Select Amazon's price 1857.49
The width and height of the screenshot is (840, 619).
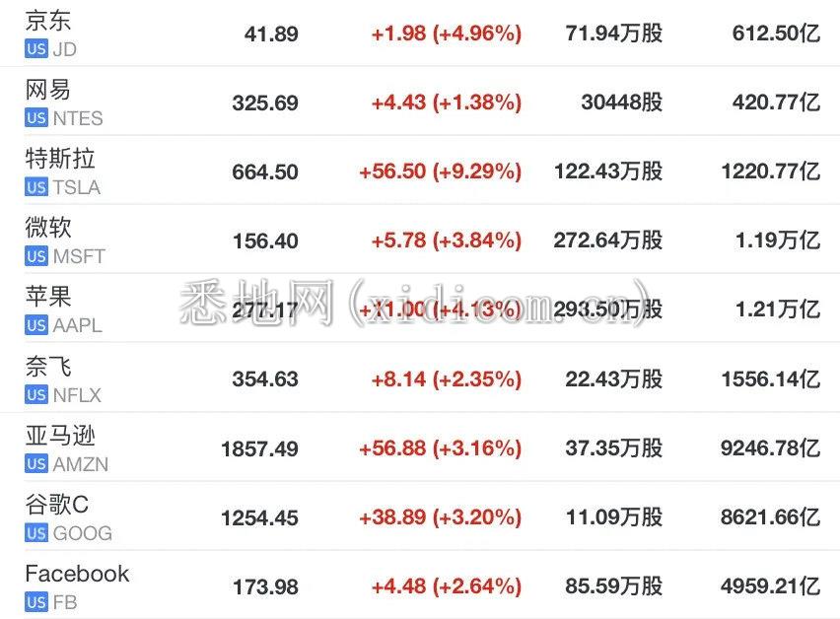tap(259, 448)
